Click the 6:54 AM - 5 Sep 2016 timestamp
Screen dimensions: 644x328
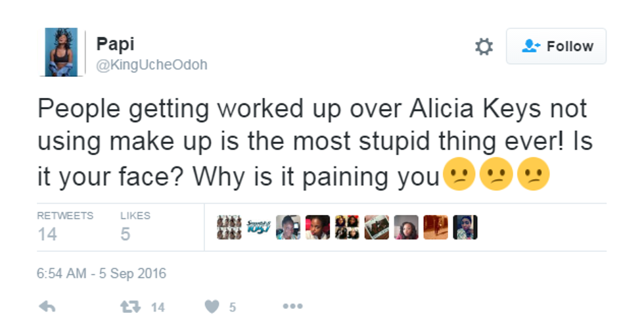(x=102, y=273)
